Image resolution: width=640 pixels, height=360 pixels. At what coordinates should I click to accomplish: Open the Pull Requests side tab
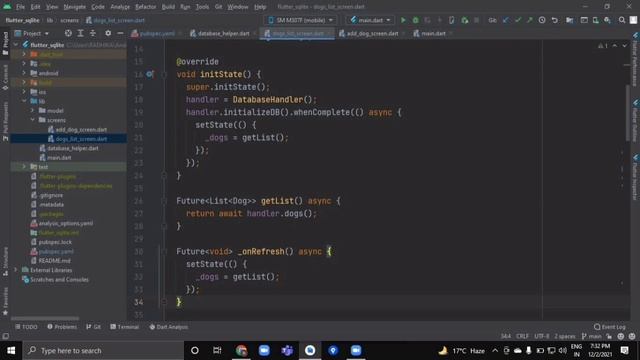coord(5,121)
